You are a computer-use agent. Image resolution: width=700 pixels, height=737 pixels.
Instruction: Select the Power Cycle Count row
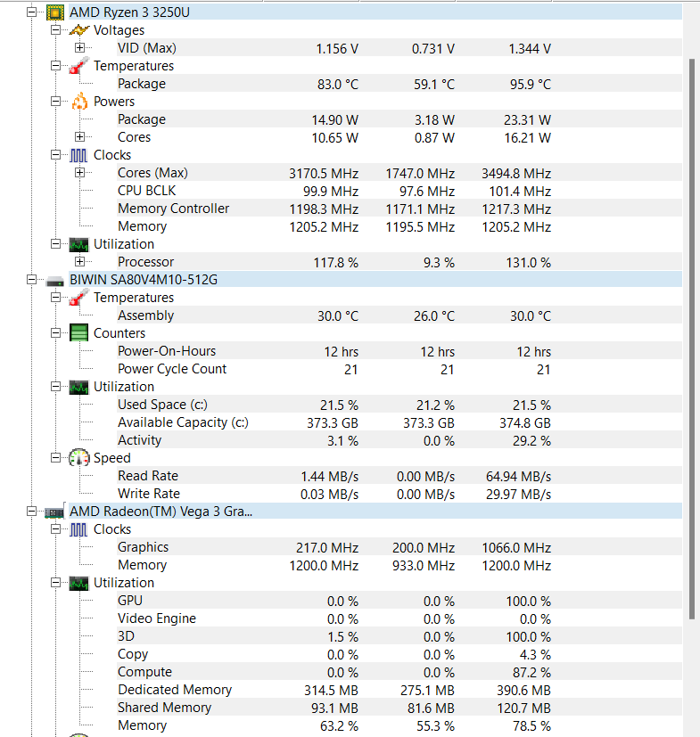(x=172, y=369)
